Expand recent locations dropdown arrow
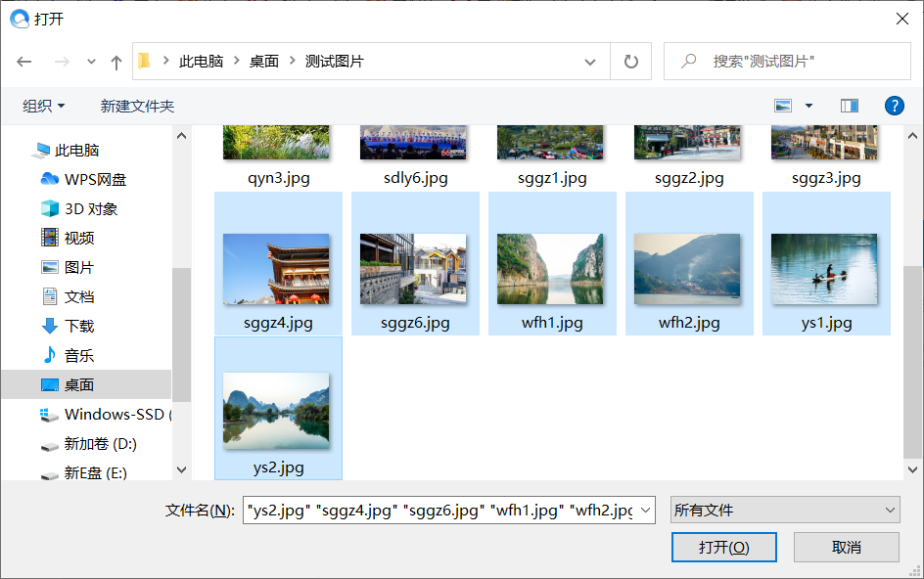Image resolution: width=924 pixels, height=579 pixels. [x=91, y=62]
